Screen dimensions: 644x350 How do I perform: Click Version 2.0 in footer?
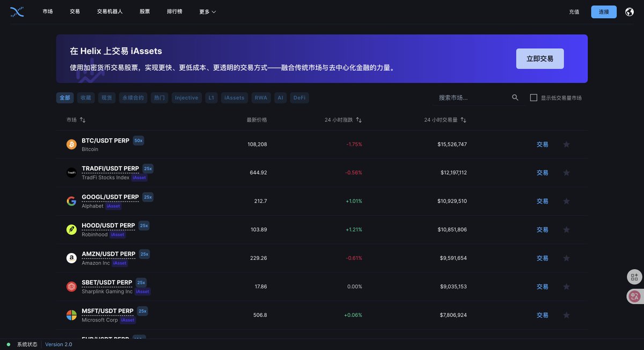pos(58,344)
